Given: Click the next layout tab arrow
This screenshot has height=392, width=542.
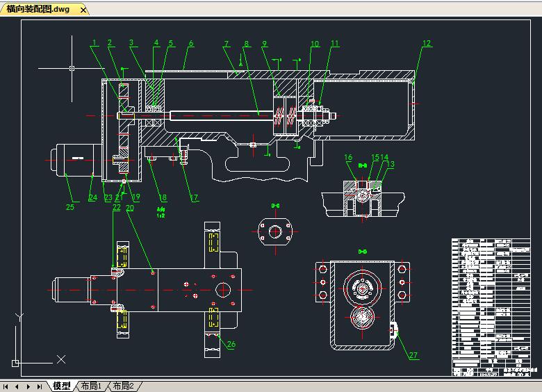Looking at the screenshot, I should [28, 386].
